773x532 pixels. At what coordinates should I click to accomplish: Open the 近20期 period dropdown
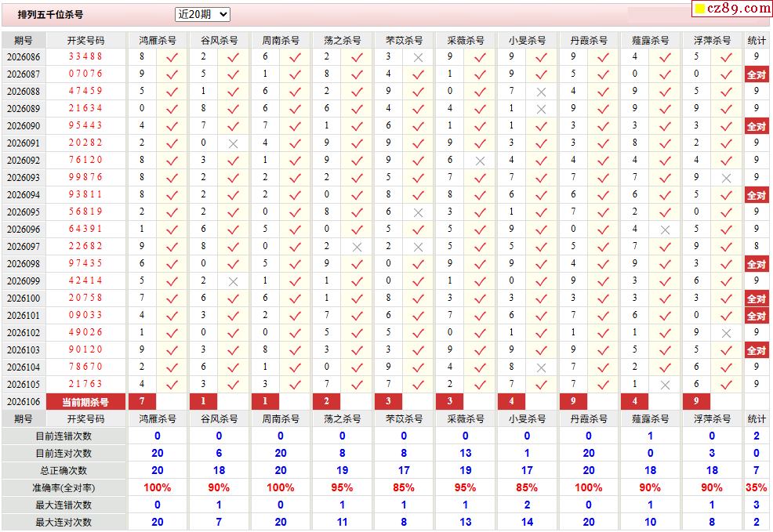(x=202, y=14)
